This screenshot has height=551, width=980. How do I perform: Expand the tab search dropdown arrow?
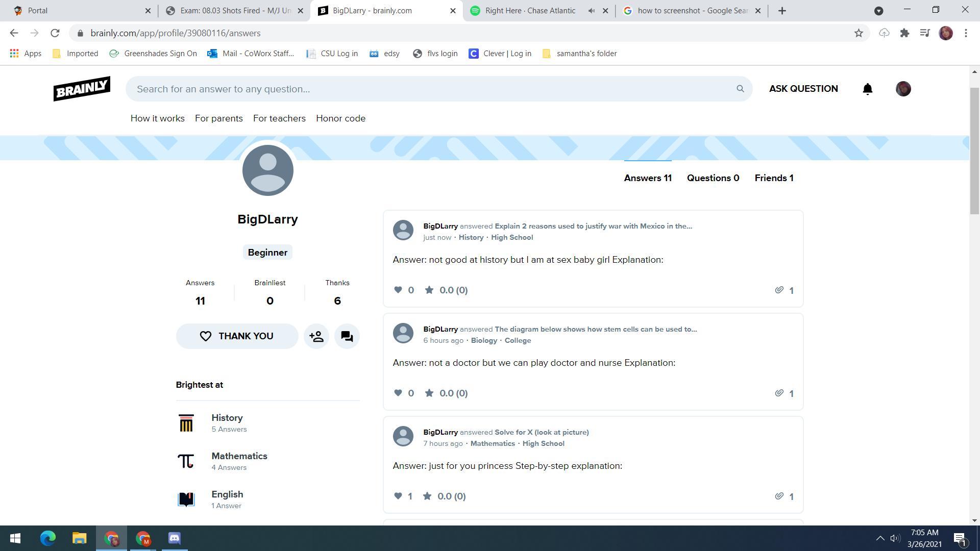click(878, 11)
